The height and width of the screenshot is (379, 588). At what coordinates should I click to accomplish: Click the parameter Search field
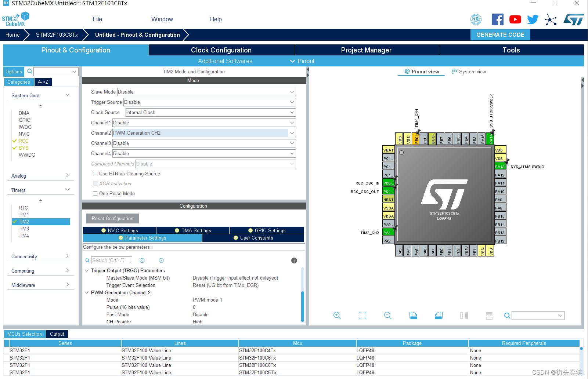pos(111,260)
